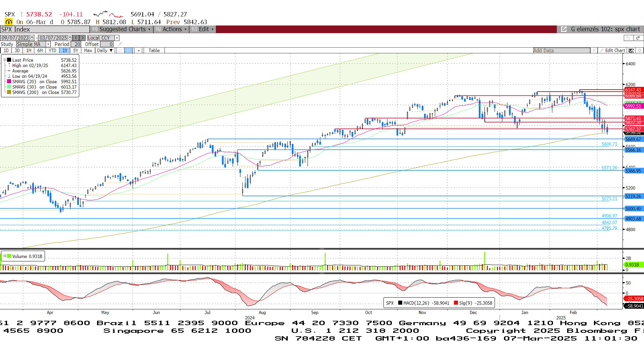Open the pop-out window icon beside G elemzés
The height and width of the screenshot is (357, 644).
(x=564, y=30)
